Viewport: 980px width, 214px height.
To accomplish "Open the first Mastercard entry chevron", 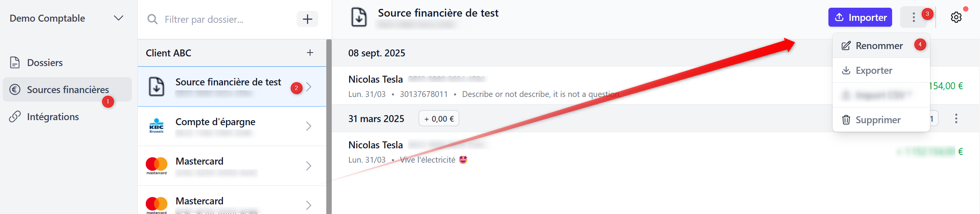I will [309, 166].
